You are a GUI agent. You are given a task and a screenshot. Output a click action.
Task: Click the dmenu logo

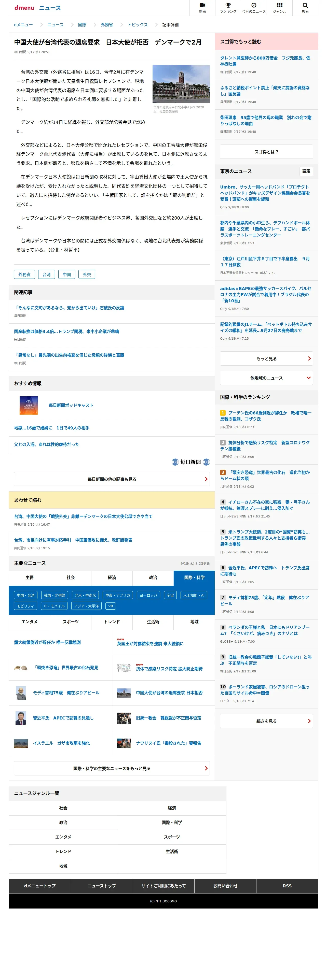24,8
